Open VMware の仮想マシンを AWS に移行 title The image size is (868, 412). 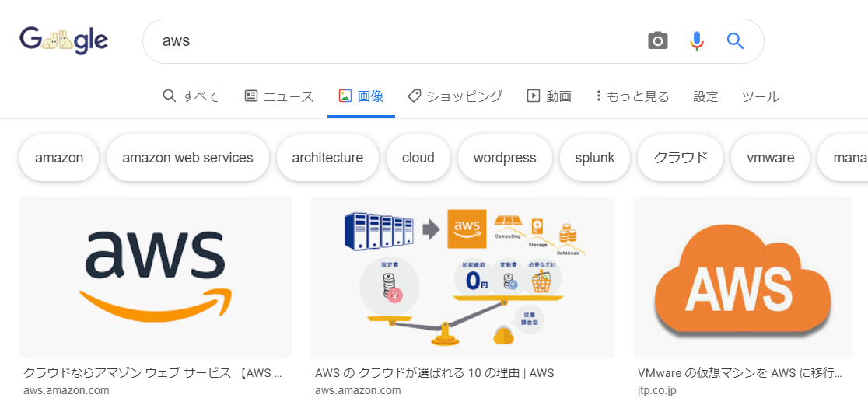(x=740, y=373)
